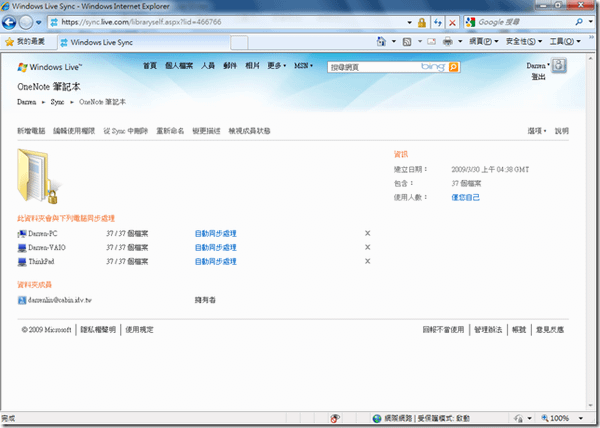Click the change description action
Screen dimensions: 600x428
206,131
